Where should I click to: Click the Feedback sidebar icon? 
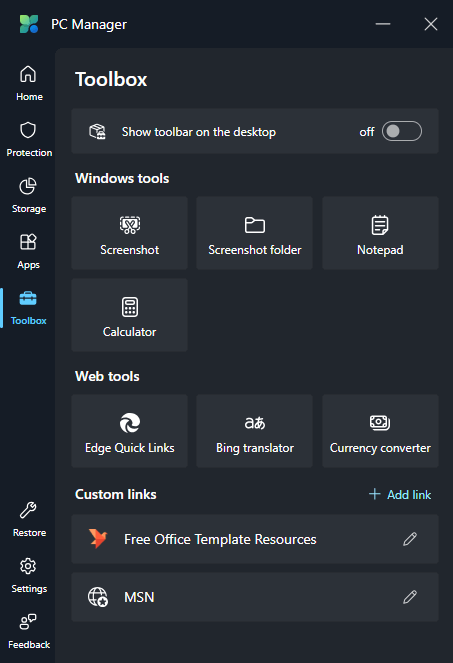coord(28,631)
